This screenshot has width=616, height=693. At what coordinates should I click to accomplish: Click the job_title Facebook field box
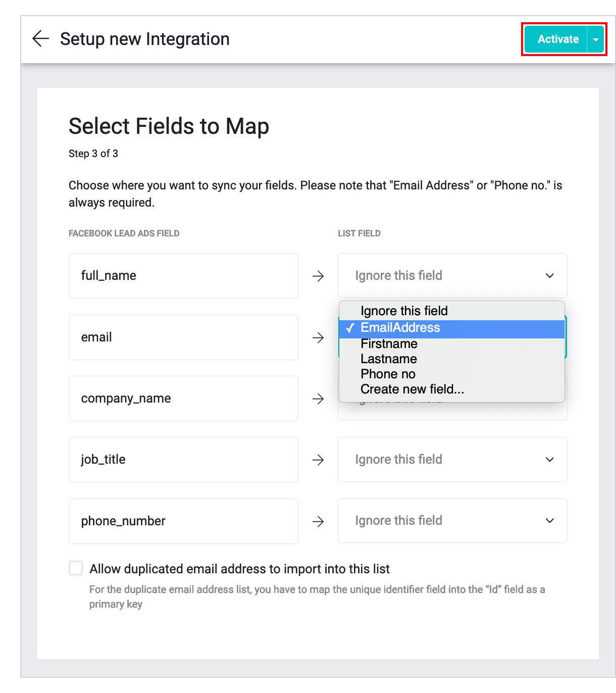tap(183, 460)
